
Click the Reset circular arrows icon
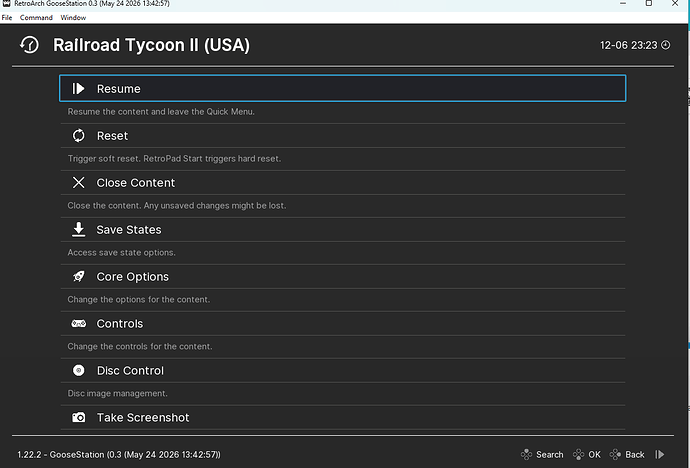(78, 135)
